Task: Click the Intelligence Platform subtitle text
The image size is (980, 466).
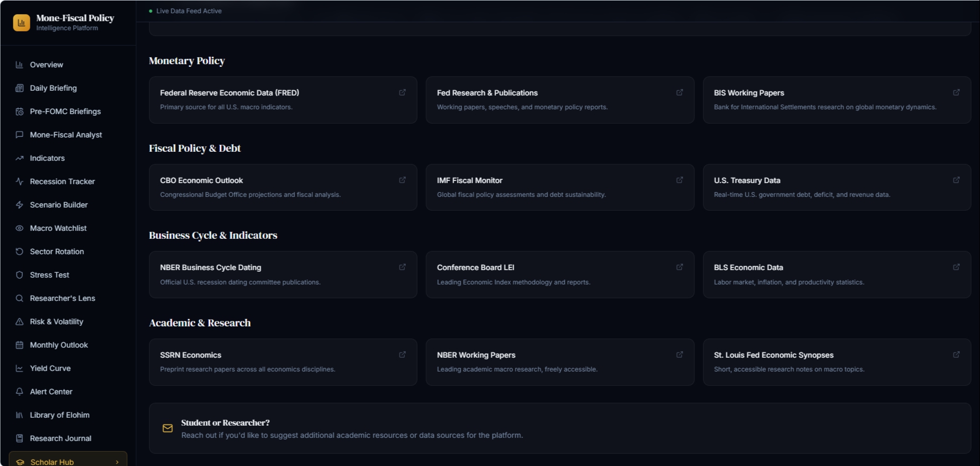Action: [x=67, y=28]
